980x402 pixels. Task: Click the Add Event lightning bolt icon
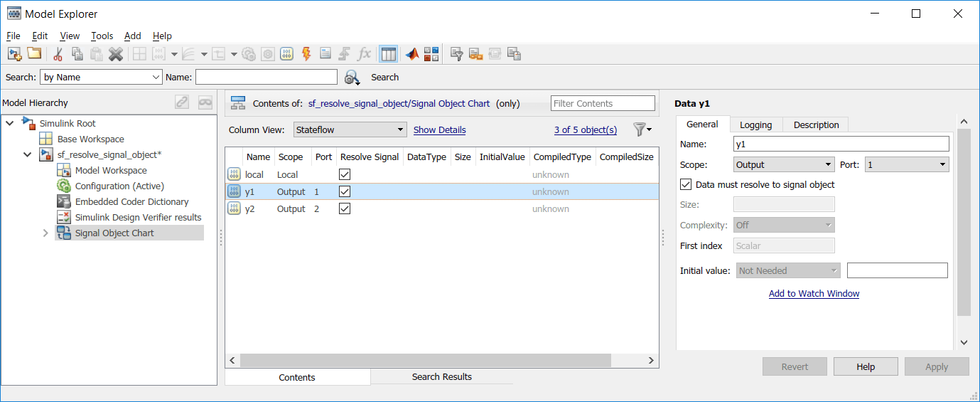[x=306, y=54]
